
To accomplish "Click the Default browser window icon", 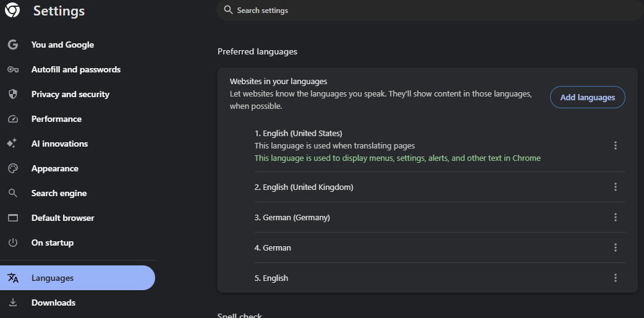I will (13, 218).
